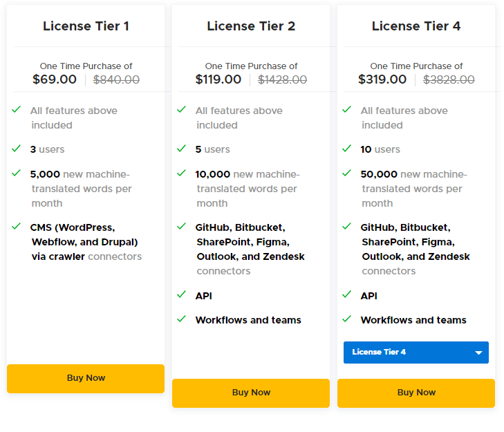Select the License Tier 2 heading
Screen dimensions: 504x432
click(251, 26)
